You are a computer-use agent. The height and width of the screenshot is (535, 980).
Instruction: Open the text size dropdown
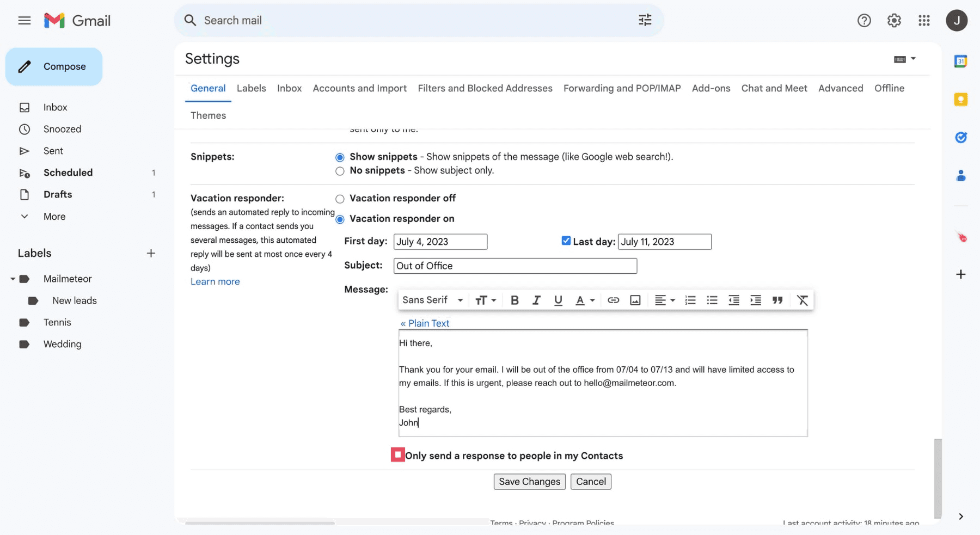[x=486, y=300]
